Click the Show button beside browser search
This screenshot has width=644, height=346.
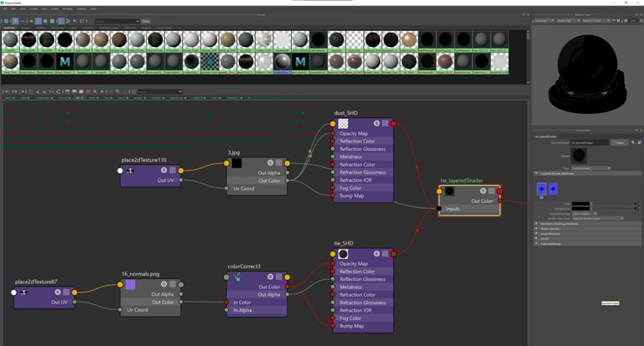pos(146,21)
